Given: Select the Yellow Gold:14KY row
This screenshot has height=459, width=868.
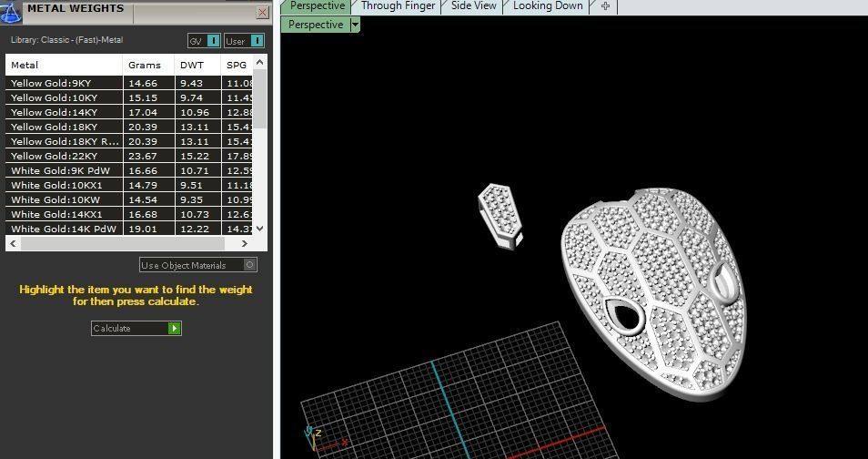Looking at the screenshot, I should 129,112.
